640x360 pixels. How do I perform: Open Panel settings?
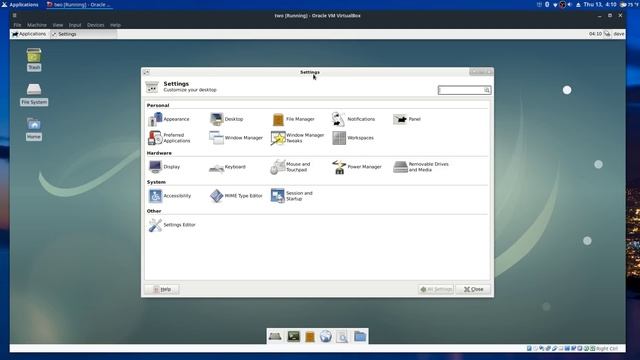click(x=407, y=119)
